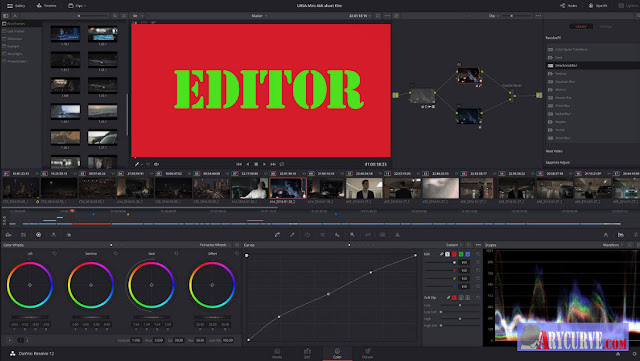This screenshot has width=640, height=361.
Task: Open the Lightbox view
Action: 629,6
